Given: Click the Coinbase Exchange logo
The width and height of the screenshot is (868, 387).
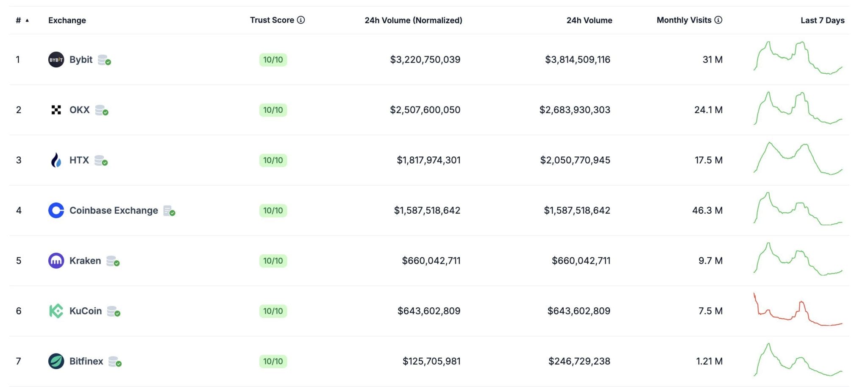Looking at the screenshot, I should pos(56,210).
